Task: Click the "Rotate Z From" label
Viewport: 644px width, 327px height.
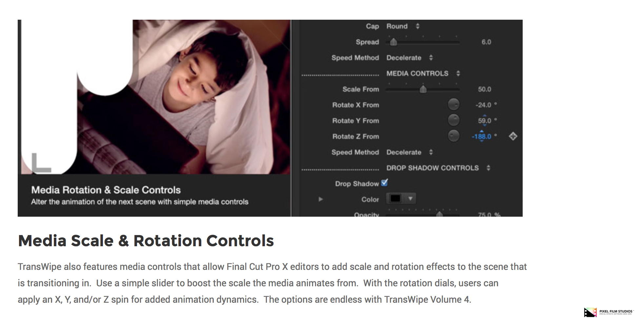Action: pos(355,137)
